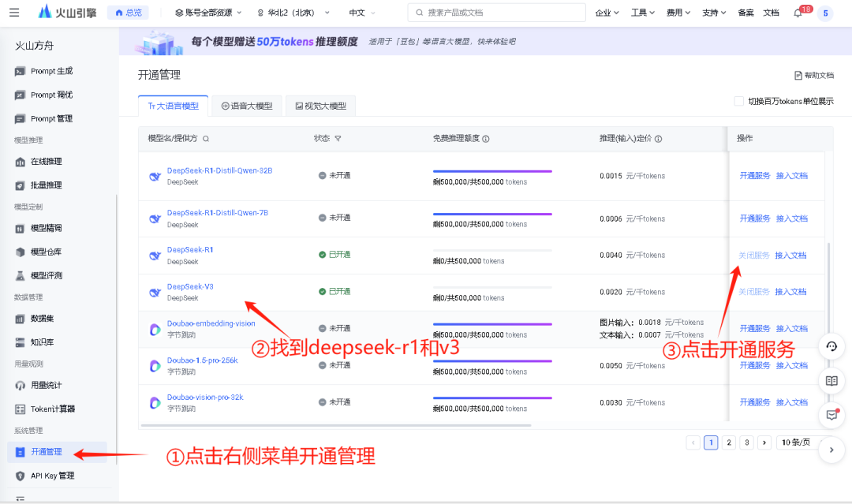The width and height of the screenshot is (852, 504).
Task: Switch to 大语言模型 tab
Action: [174, 106]
